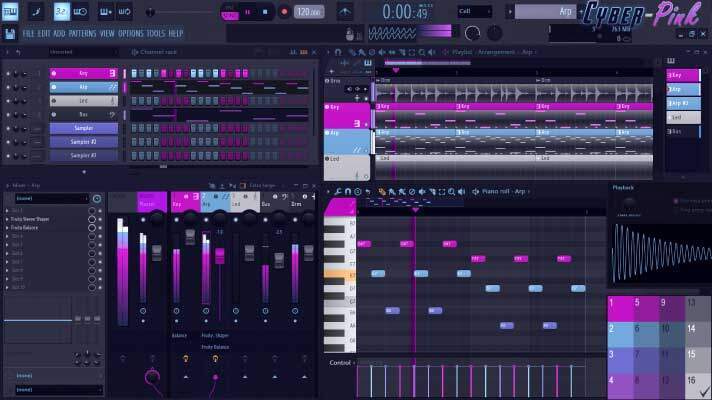
Task: Open the OPTIONS menu
Action: [130, 33]
